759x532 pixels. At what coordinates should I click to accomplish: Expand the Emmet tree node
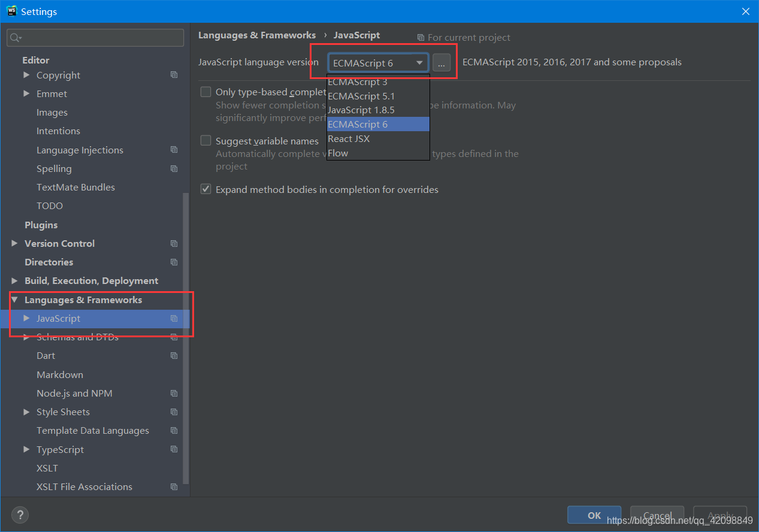pyautogui.click(x=26, y=93)
